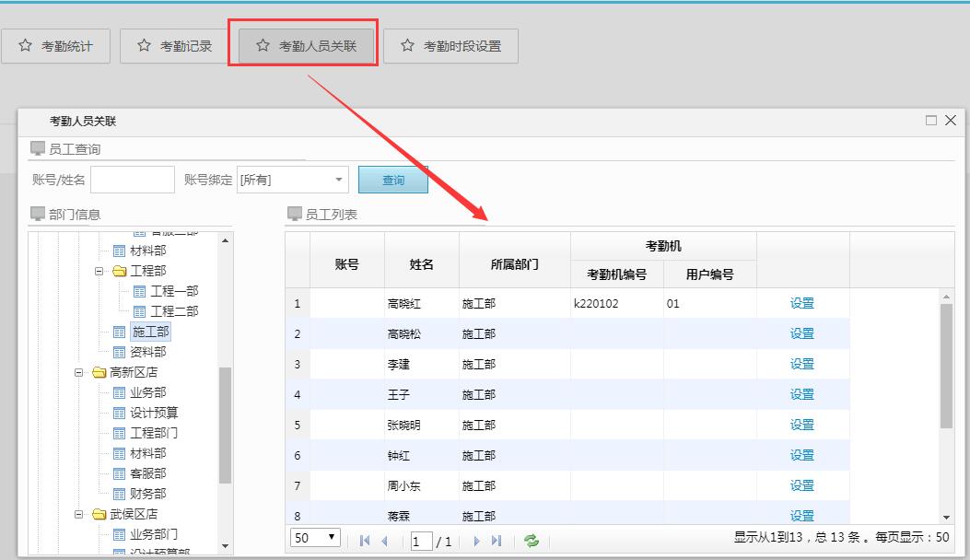Jump to last page using pagination icon

pos(497,541)
